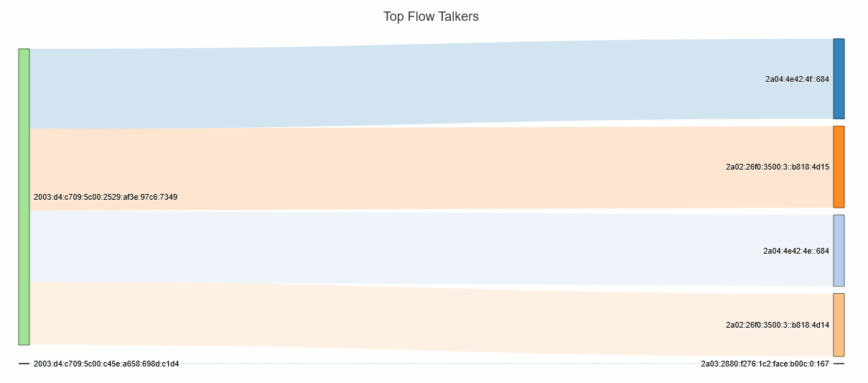Click the 2a04:4e42:4f::684 text label

tap(797, 79)
